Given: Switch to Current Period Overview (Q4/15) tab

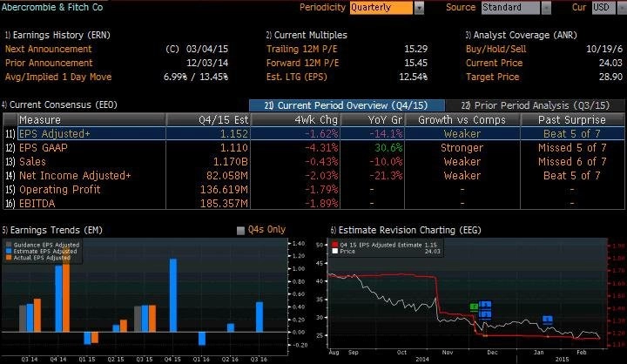Looking at the screenshot, I should point(347,105).
